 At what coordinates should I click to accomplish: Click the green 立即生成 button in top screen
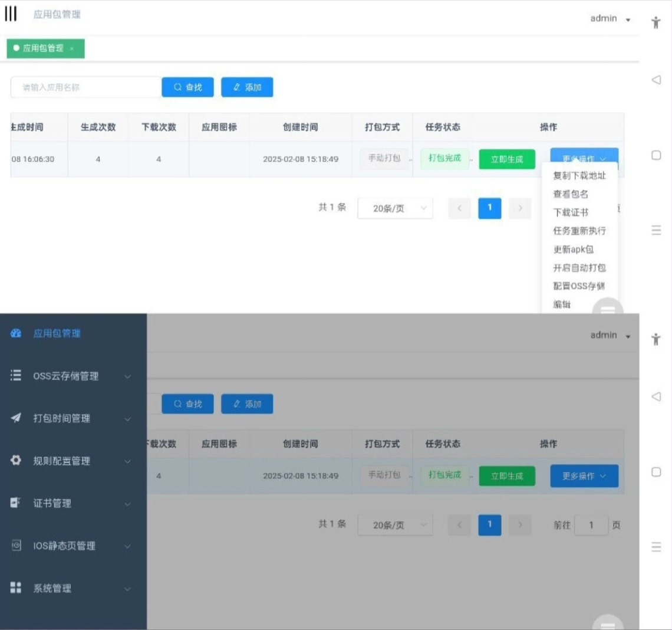click(x=507, y=159)
